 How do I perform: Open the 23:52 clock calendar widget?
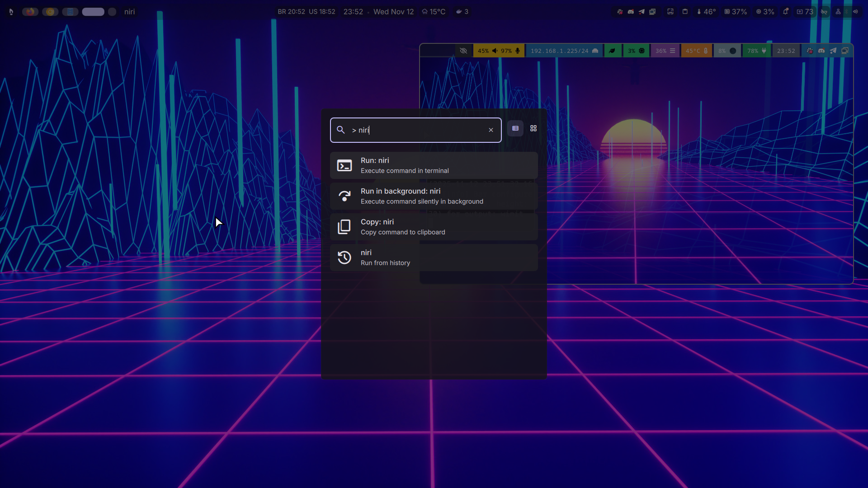click(353, 12)
